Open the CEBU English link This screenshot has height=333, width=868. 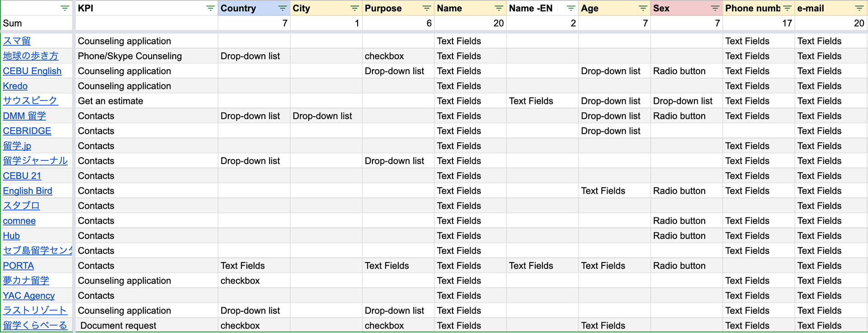[32, 71]
